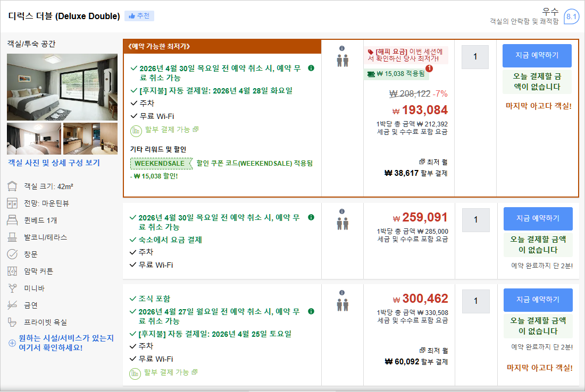Click 조식 포함 breakfast text

154,299
